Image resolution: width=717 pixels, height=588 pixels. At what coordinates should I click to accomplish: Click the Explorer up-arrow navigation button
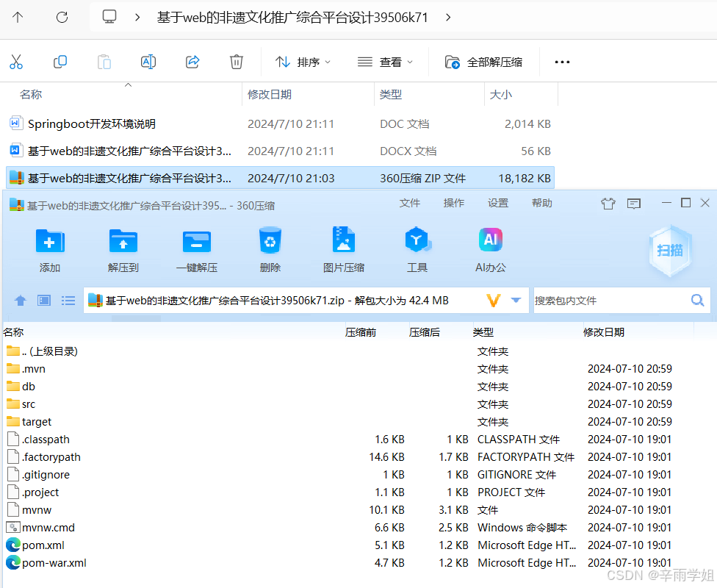coord(18,18)
